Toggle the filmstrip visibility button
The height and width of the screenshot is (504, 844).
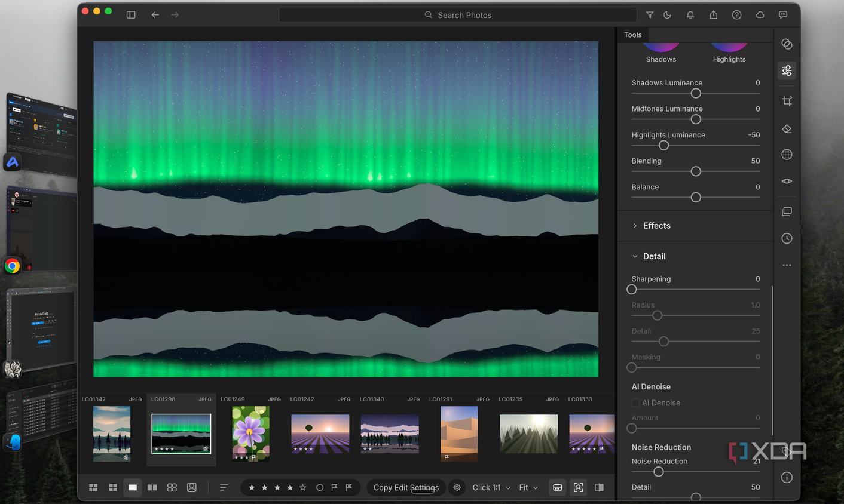(557, 488)
